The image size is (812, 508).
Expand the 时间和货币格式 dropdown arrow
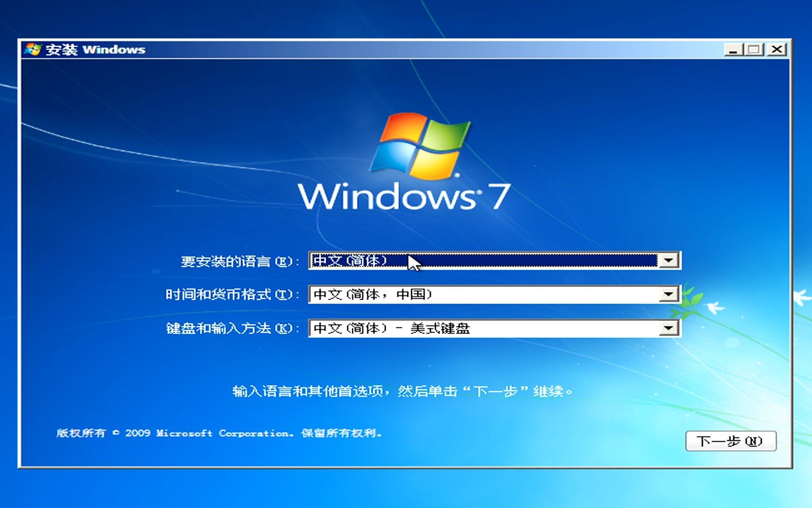click(668, 294)
